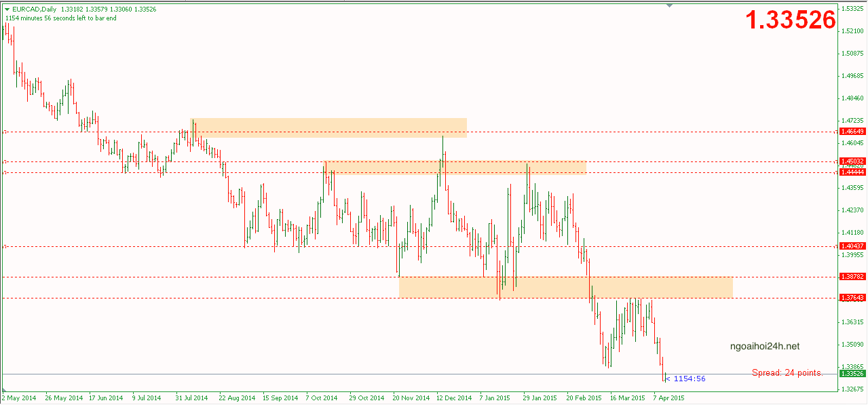Select the 1.46649 red price tag
This screenshot has height=405, width=868.
[852, 132]
